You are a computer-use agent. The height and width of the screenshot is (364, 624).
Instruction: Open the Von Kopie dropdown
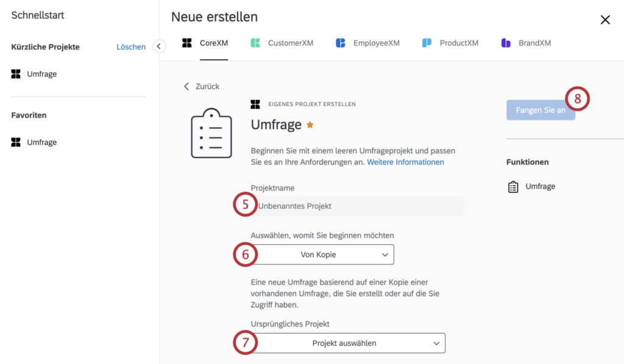(x=322, y=254)
